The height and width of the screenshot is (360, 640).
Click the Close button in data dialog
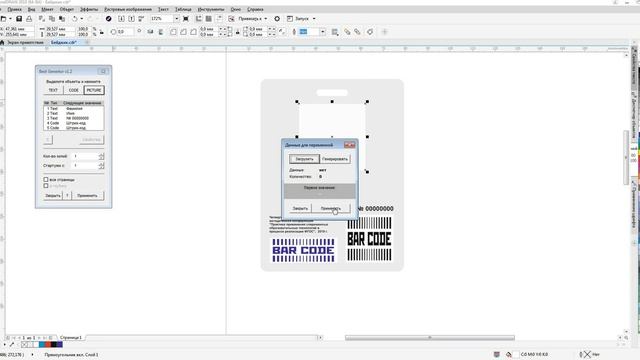[300, 208]
